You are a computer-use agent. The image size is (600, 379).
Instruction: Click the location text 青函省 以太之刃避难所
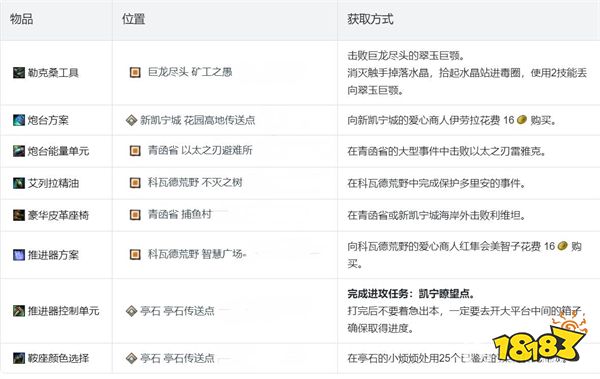point(200,150)
